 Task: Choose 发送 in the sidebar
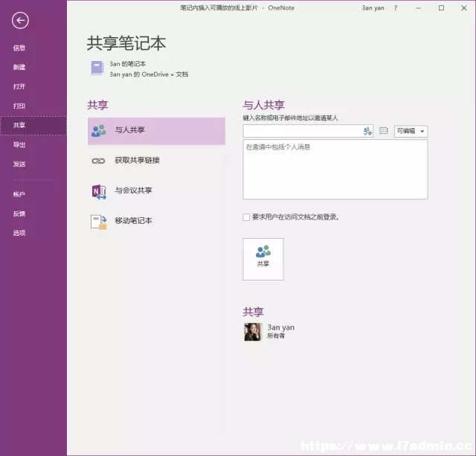(x=19, y=164)
